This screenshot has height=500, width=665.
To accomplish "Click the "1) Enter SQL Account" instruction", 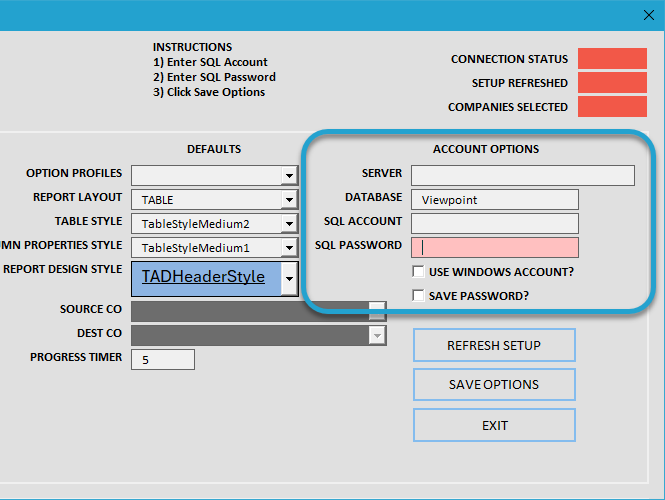I will point(210,62).
